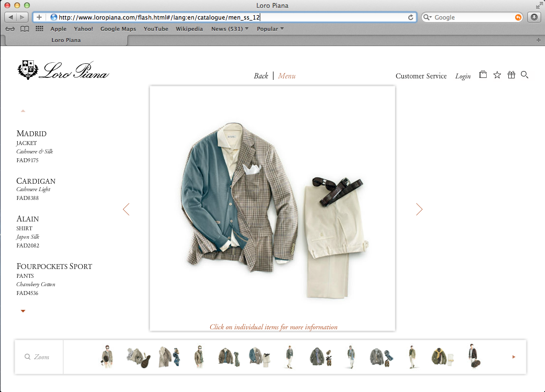545x392 pixels.
Task: Open the wishlist star icon
Action: (497, 74)
